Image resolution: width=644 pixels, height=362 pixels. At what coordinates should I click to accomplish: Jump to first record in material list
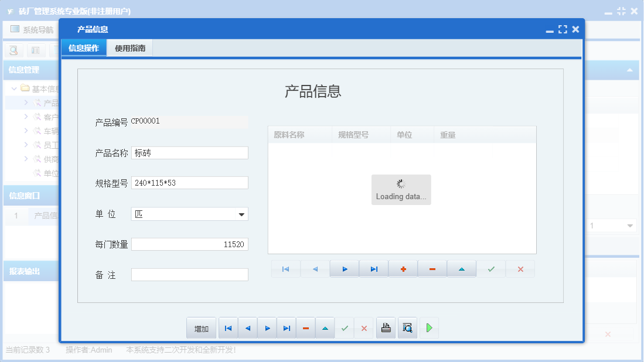[x=285, y=269]
